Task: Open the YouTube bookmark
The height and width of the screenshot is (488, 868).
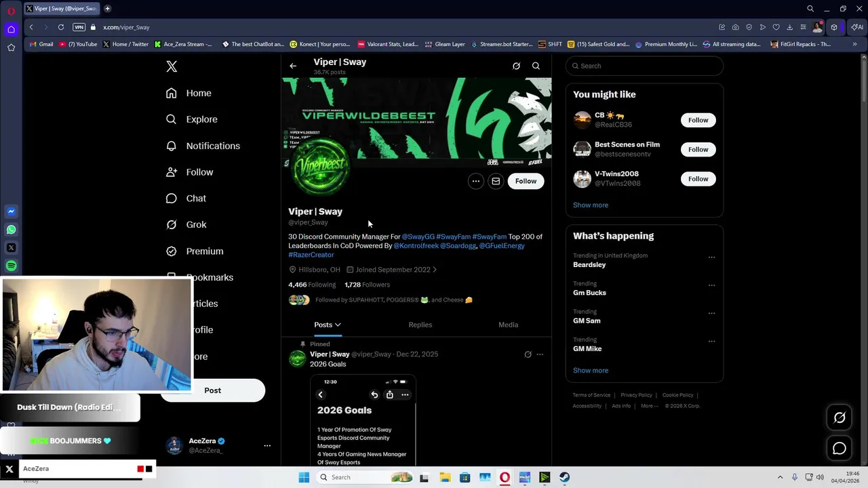Action: tap(78, 44)
